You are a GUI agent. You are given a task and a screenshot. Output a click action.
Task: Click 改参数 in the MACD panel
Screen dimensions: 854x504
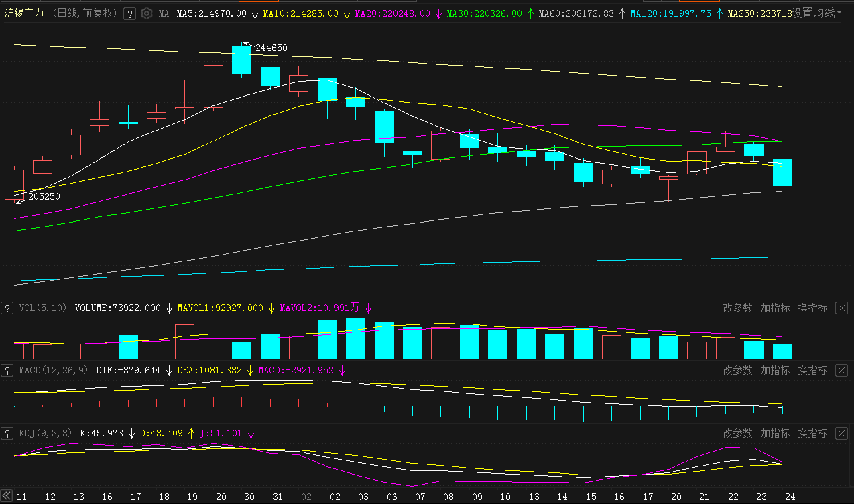[x=737, y=370]
